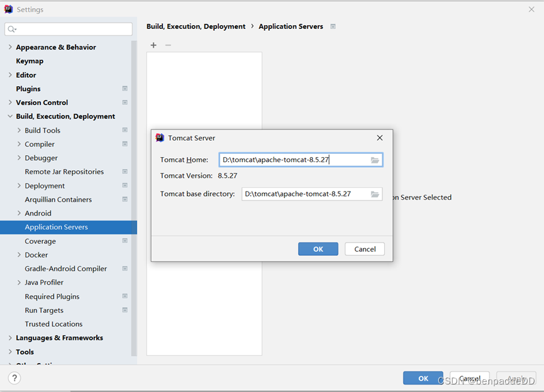This screenshot has height=392, width=544.
Task: Open Keymap settings
Action: click(30, 61)
